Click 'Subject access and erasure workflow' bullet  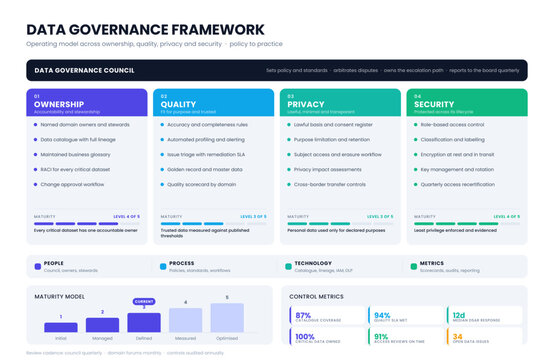click(338, 154)
